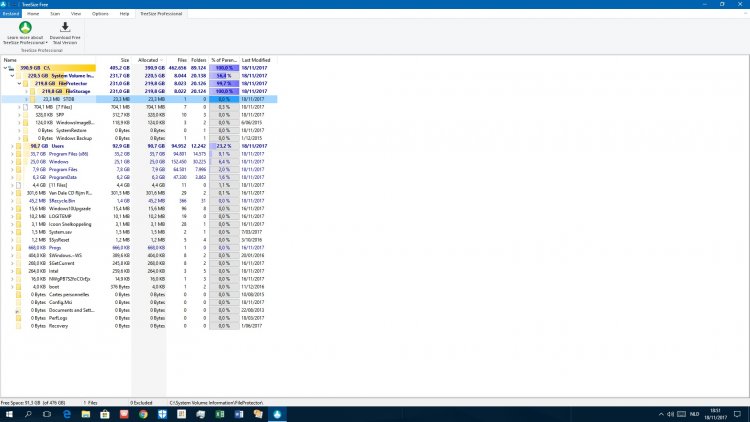Viewport: 750px width, 422px height.
Task: Open the Bestand file menu
Action: tap(11, 14)
